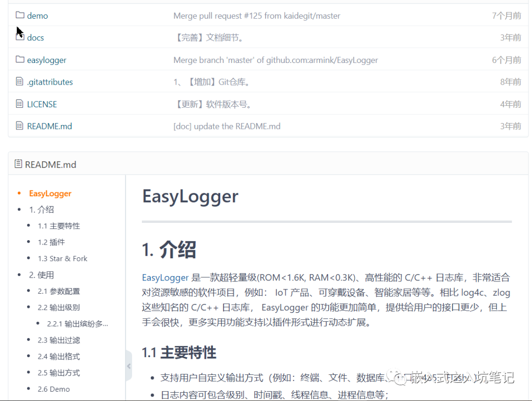Go to '1.2 插件' outline entry
Viewport: 532px width, 401px height.
pyautogui.click(x=51, y=242)
